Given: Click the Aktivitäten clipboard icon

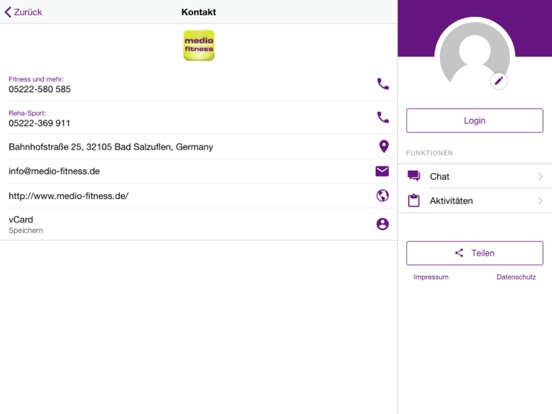Looking at the screenshot, I should (x=414, y=201).
